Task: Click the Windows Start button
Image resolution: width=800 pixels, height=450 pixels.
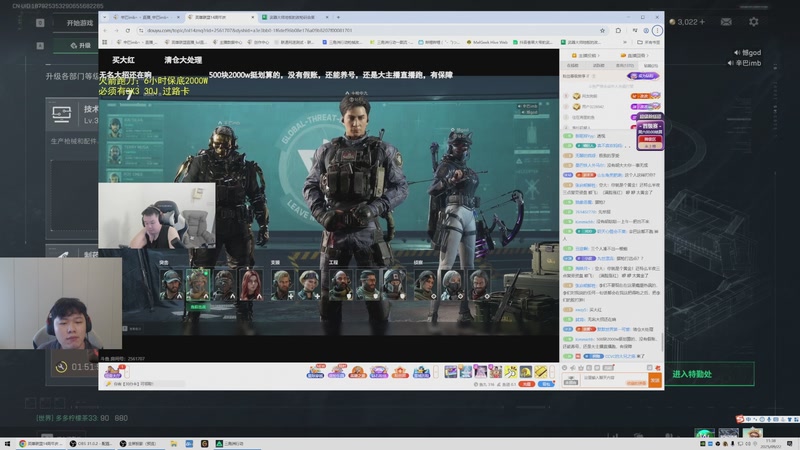Action: (x=7, y=444)
